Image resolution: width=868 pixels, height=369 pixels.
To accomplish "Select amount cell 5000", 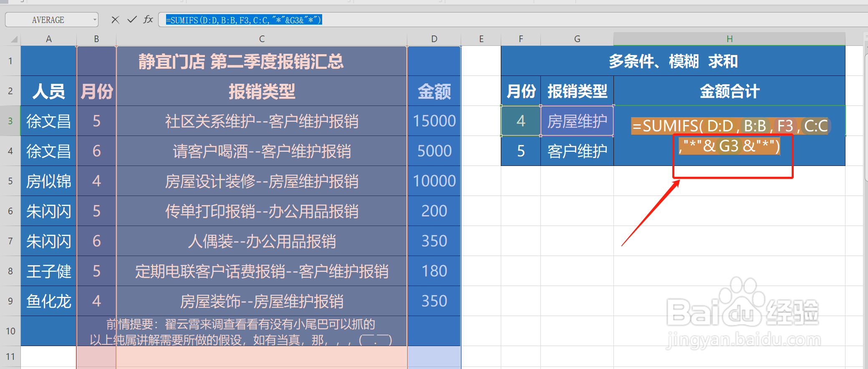I will (434, 151).
